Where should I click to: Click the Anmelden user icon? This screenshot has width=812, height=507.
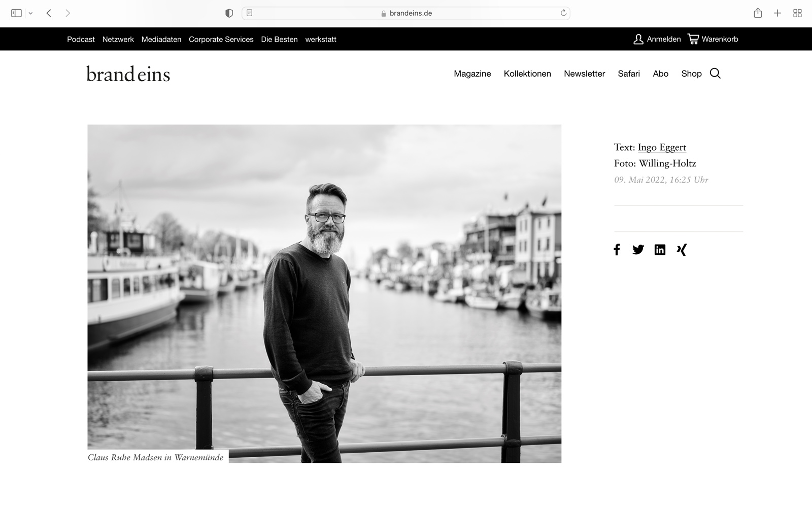tap(638, 39)
